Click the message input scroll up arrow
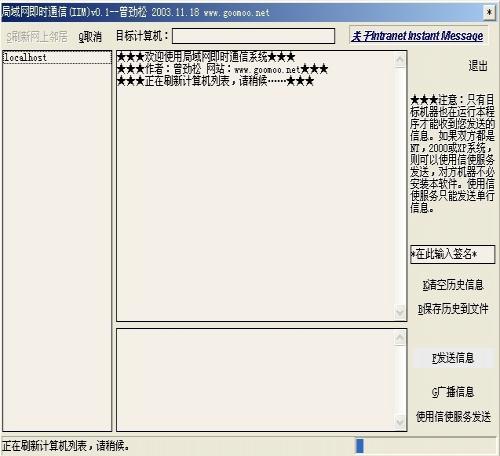Viewport: 500px width, 456px height. click(x=400, y=338)
